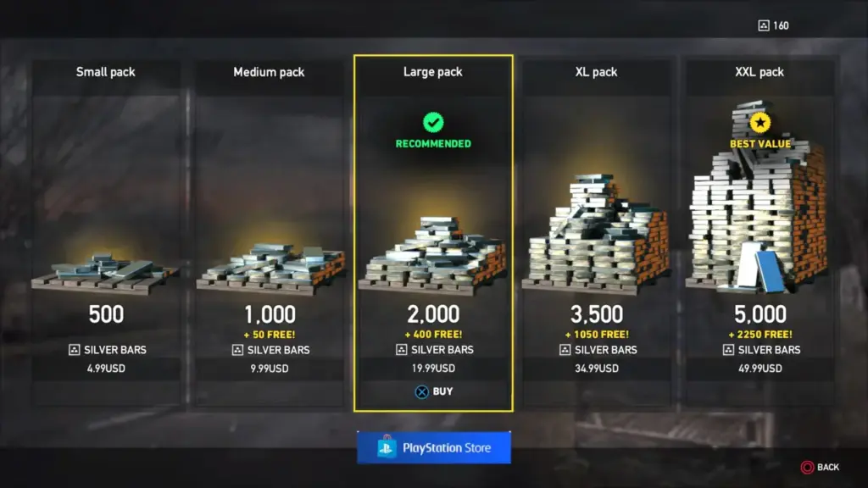The image size is (868, 488).
Task: Go back using the Back label
Action: [828, 467]
